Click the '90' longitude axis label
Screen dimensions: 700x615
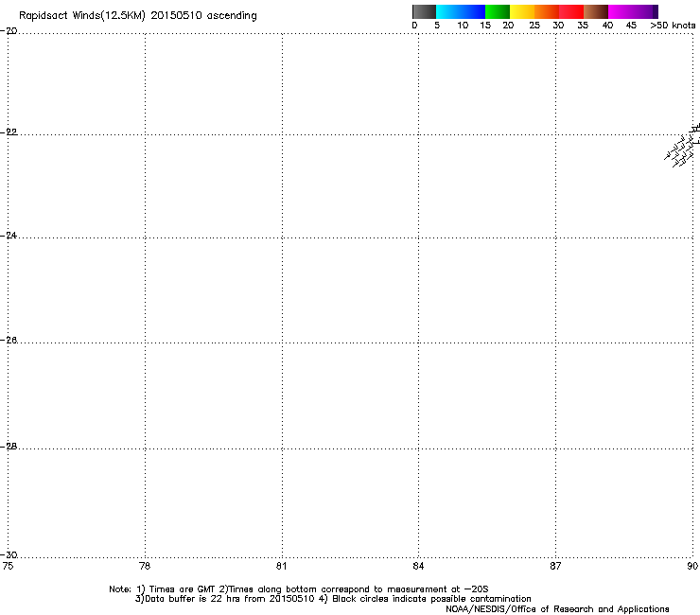(x=692, y=567)
